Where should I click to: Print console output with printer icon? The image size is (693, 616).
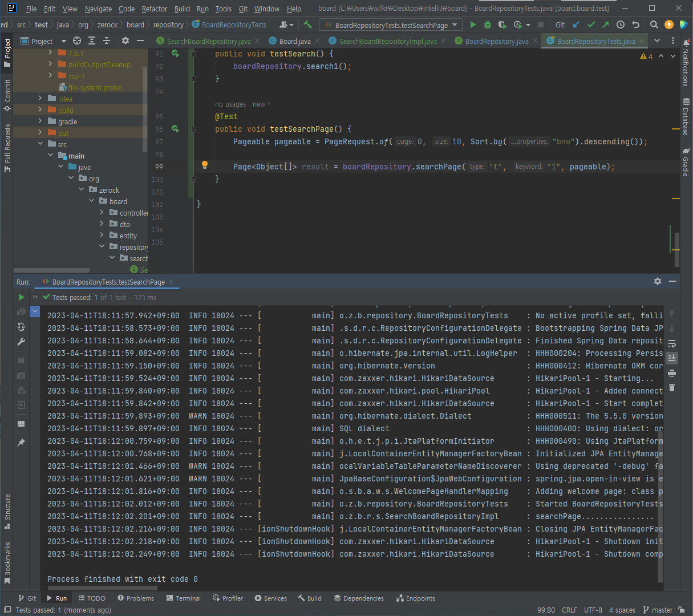(x=672, y=373)
